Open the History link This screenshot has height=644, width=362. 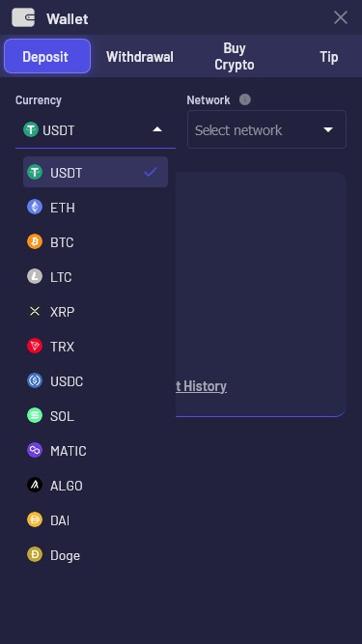[x=201, y=386]
